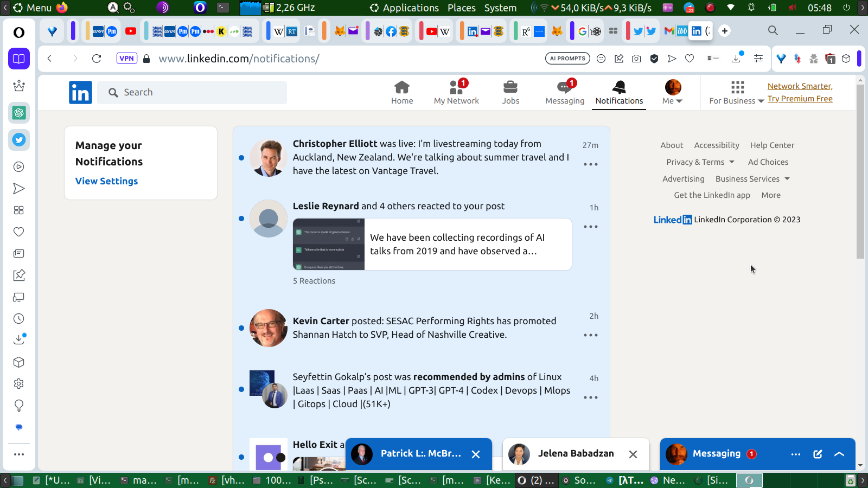Viewport: 868px width, 488px height.
Task: Open Get the LinkedIn app link
Action: [x=712, y=195]
